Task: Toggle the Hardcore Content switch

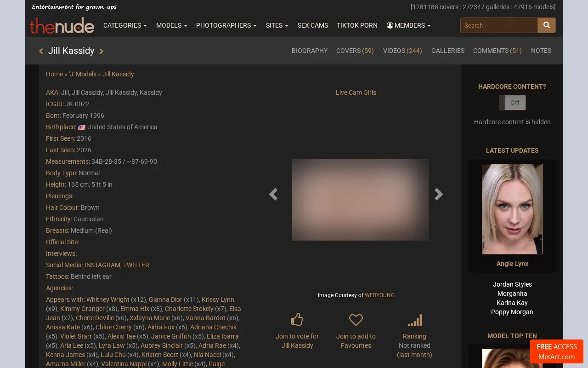Action: [512, 103]
